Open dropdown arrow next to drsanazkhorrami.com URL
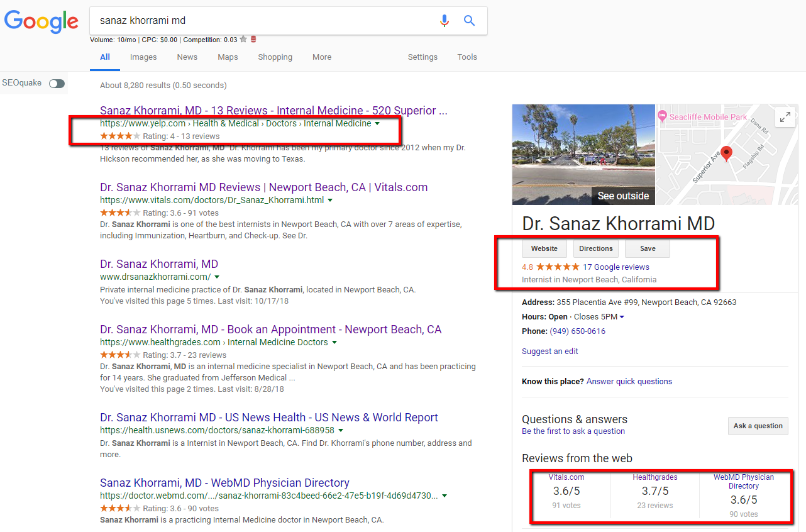This screenshot has height=532, width=806. coord(217,277)
